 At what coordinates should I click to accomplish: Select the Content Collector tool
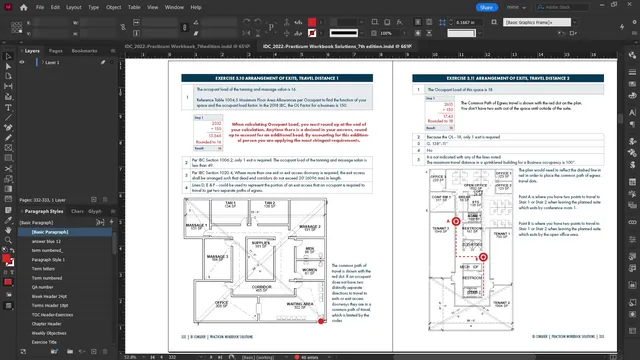tap(8, 97)
